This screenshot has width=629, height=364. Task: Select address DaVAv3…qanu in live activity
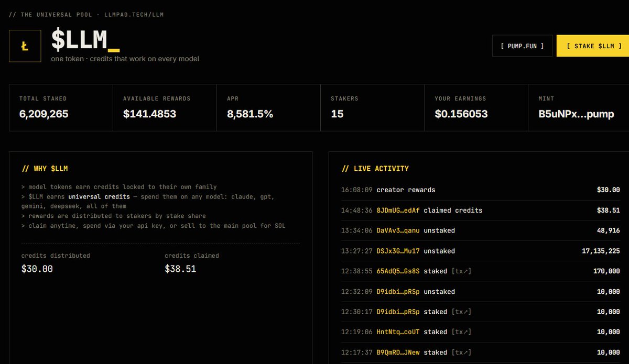click(x=398, y=230)
